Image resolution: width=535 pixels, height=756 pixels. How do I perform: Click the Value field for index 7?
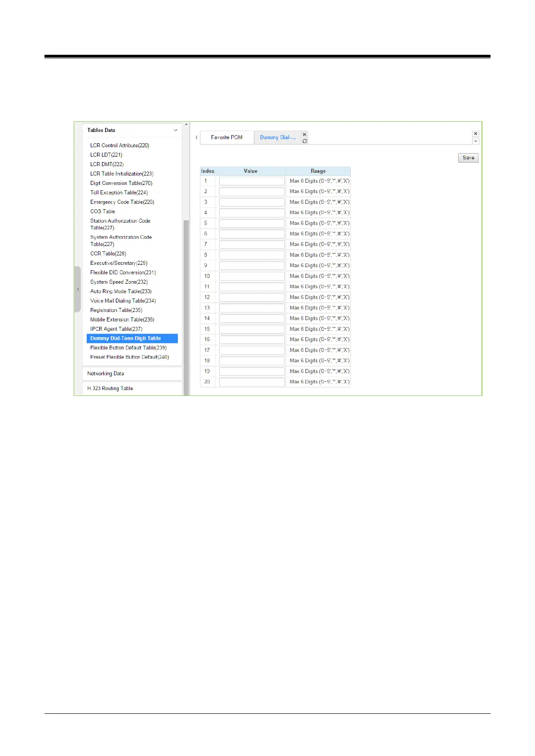coord(252,244)
